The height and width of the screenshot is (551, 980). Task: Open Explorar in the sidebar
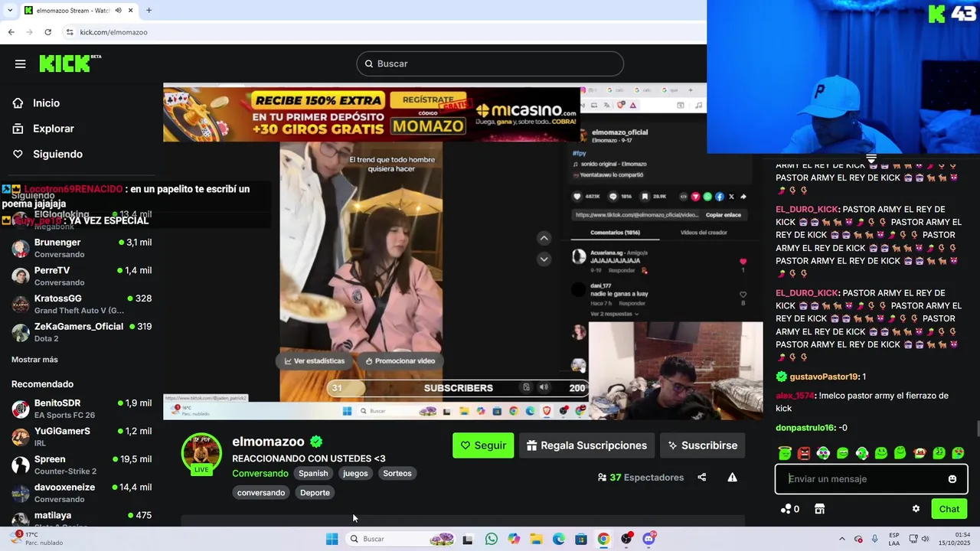53,129
